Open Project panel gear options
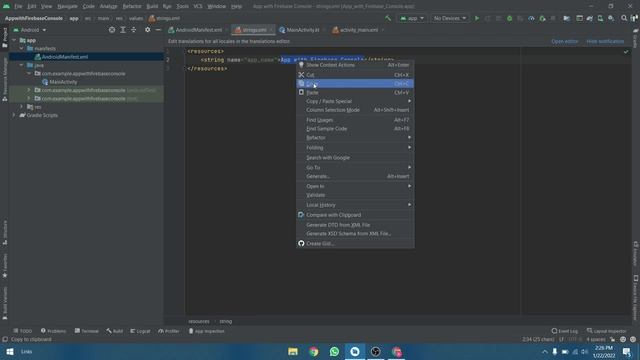 (x=147, y=30)
